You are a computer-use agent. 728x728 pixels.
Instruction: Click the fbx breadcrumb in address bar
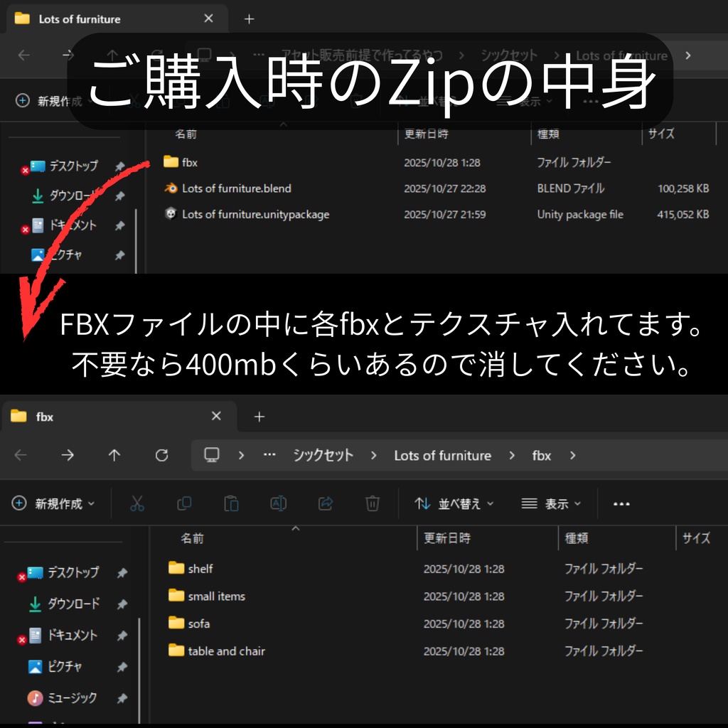541,456
